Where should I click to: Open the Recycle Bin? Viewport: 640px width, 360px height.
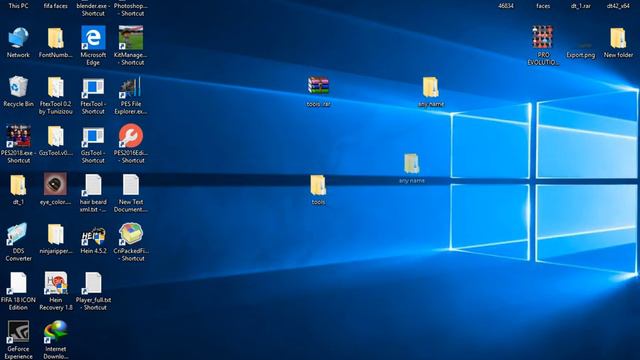(18, 87)
